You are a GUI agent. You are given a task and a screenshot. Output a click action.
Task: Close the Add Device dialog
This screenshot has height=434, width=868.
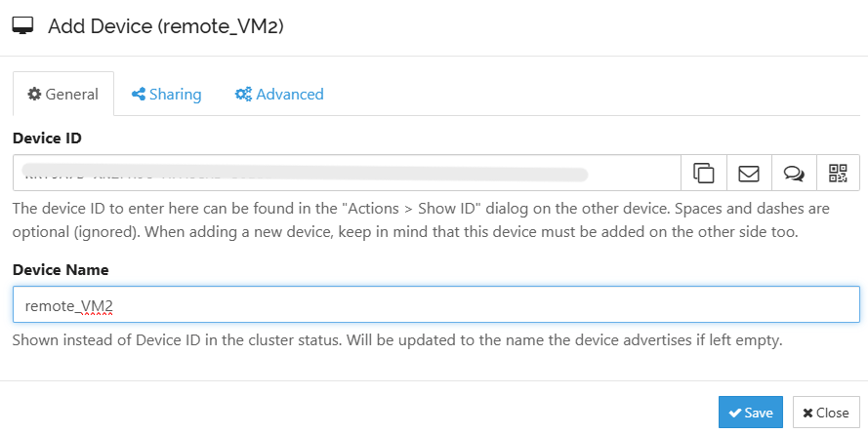click(x=826, y=413)
